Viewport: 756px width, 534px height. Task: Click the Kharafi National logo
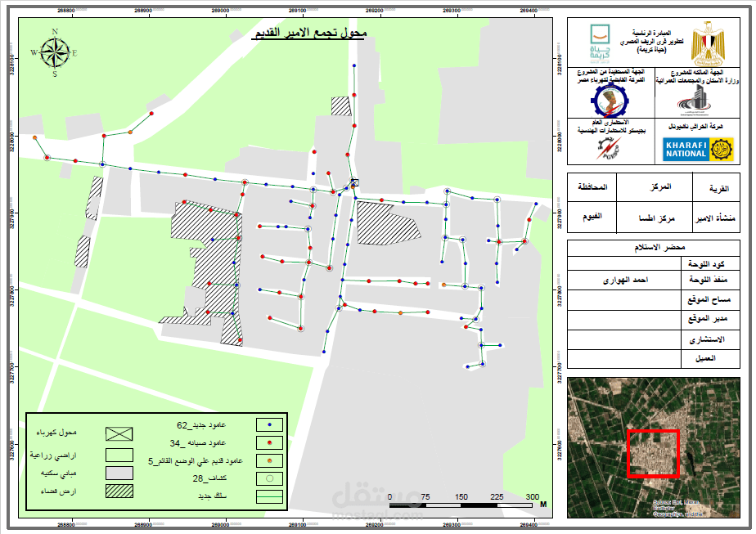pos(698,150)
